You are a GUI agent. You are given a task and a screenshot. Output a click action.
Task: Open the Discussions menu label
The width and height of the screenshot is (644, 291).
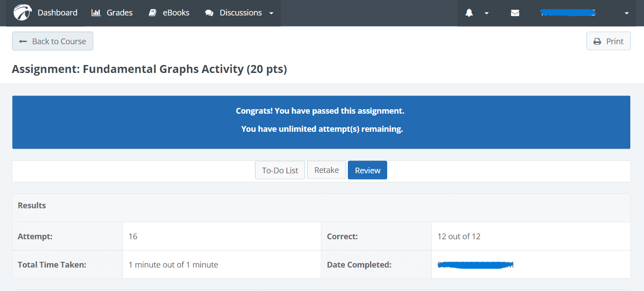tap(240, 13)
